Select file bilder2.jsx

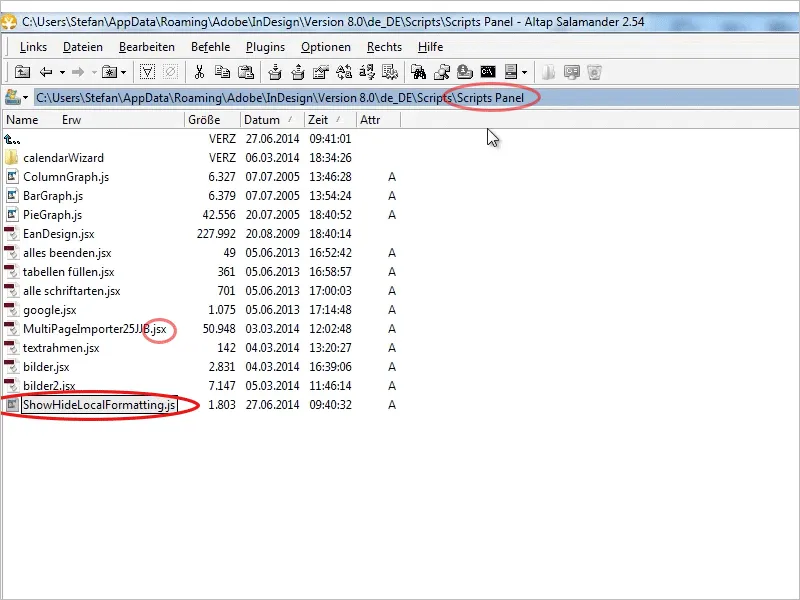(49, 386)
